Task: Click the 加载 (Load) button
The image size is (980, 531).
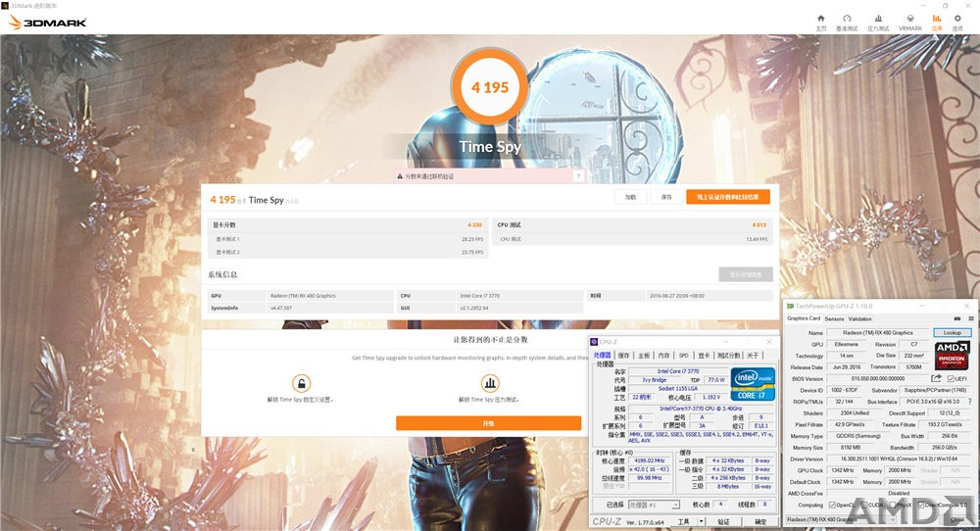Action: [630, 197]
